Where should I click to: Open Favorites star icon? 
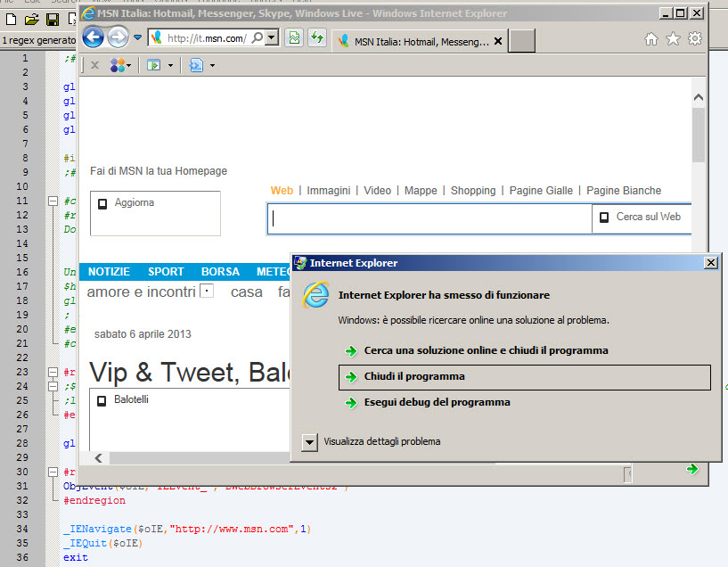(673, 38)
